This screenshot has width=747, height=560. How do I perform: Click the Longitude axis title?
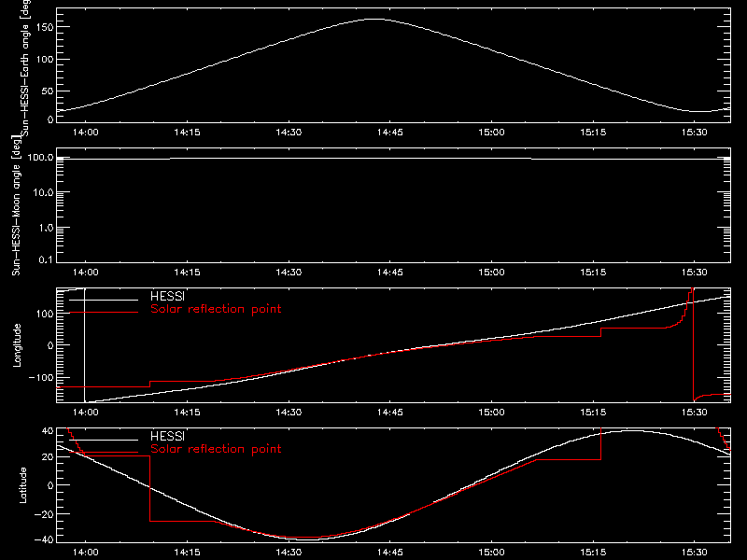pos(17,345)
